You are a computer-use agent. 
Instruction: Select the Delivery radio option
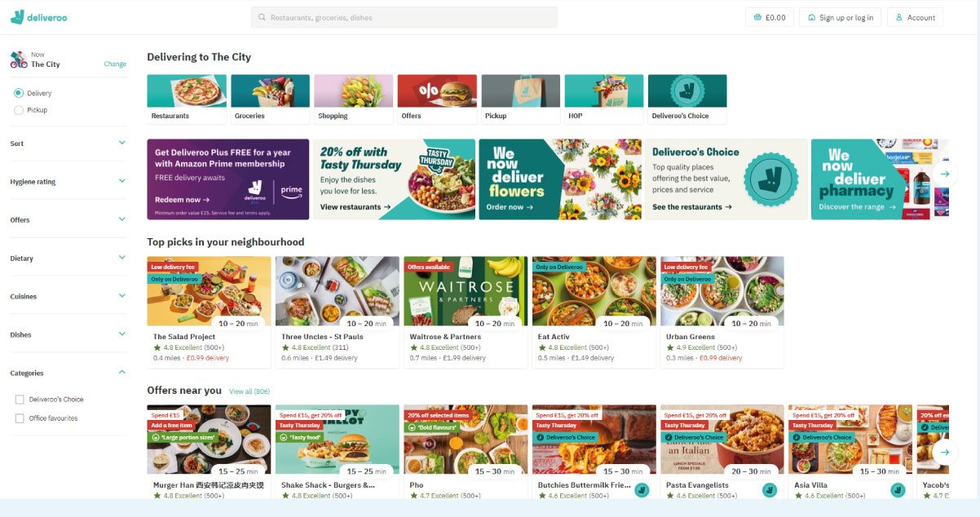click(x=19, y=93)
